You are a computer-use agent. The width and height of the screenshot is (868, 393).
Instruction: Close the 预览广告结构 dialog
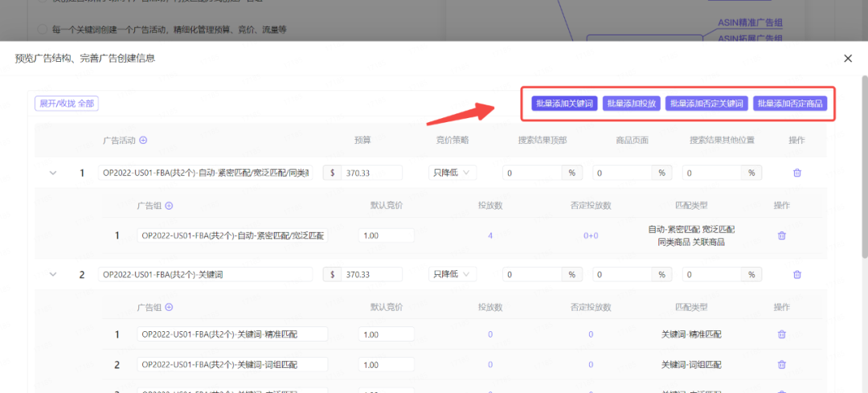point(848,58)
